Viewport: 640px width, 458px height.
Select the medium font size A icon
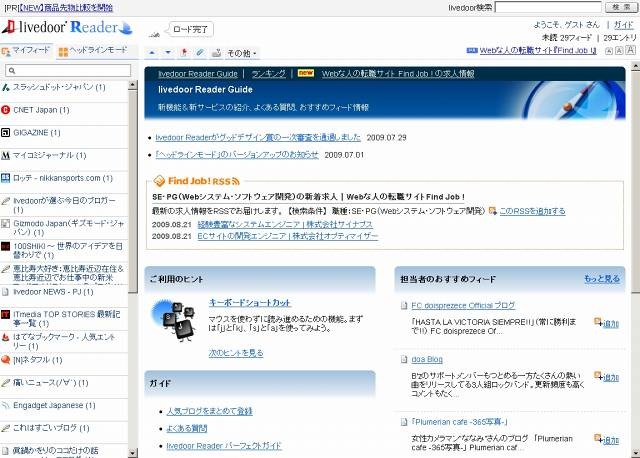(x=619, y=51)
